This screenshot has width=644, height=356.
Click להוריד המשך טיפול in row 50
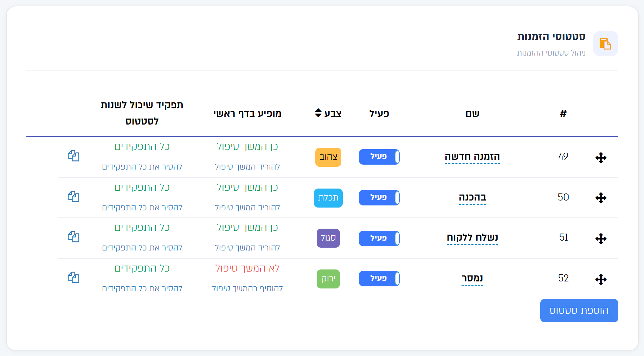[247, 208]
